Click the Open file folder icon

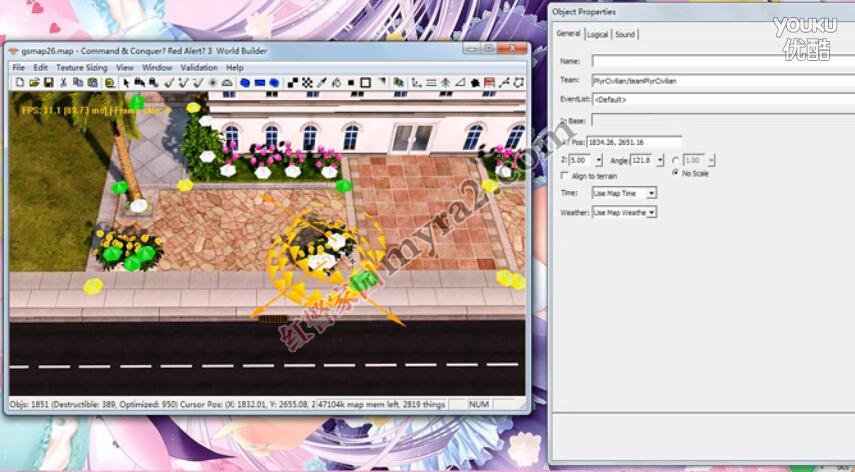pyautogui.click(x=34, y=82)
